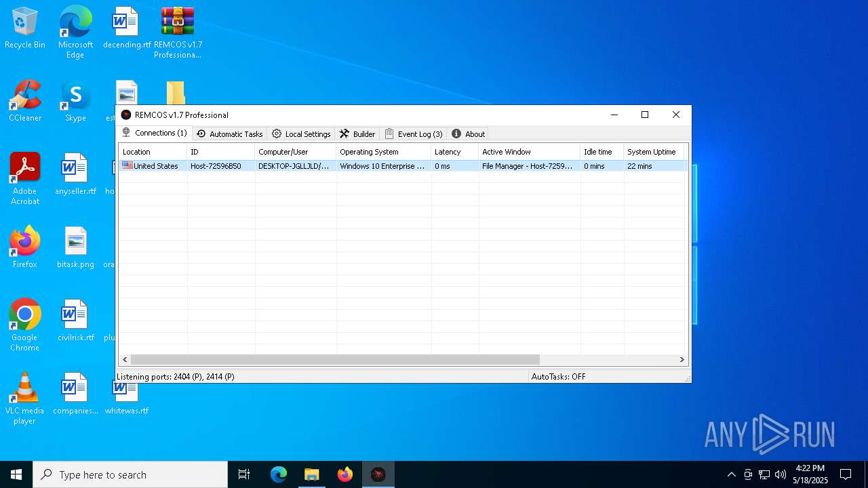Click the taskbar search box

coord(130,474)
